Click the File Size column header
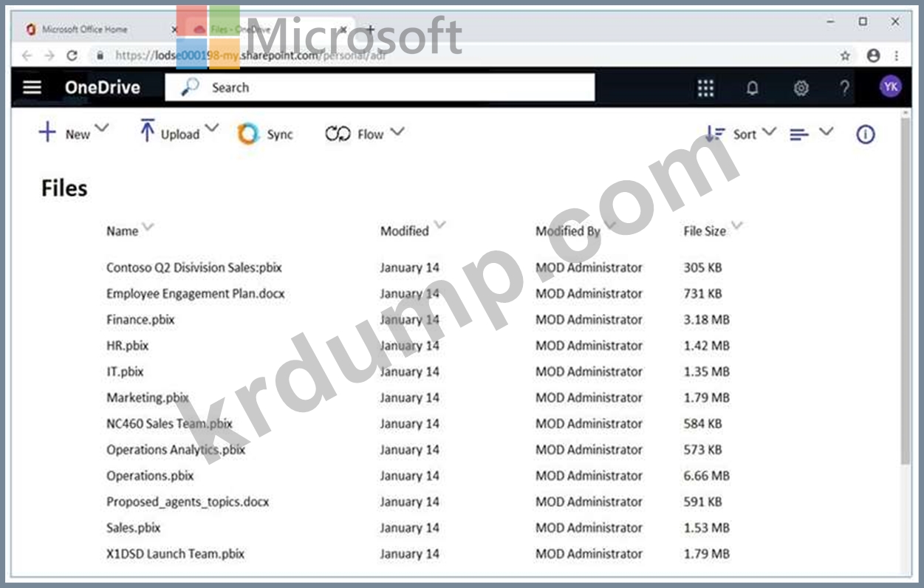 click(705, 231)
